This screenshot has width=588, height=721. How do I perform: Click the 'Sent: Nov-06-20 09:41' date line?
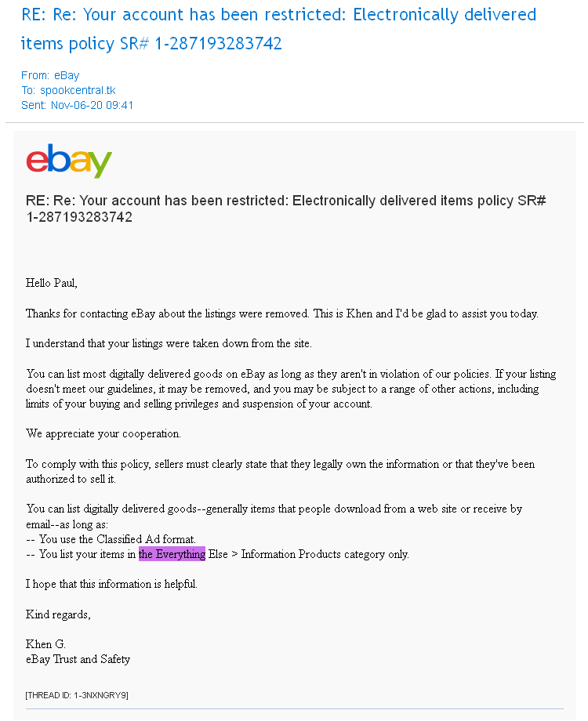click(77, 105)
